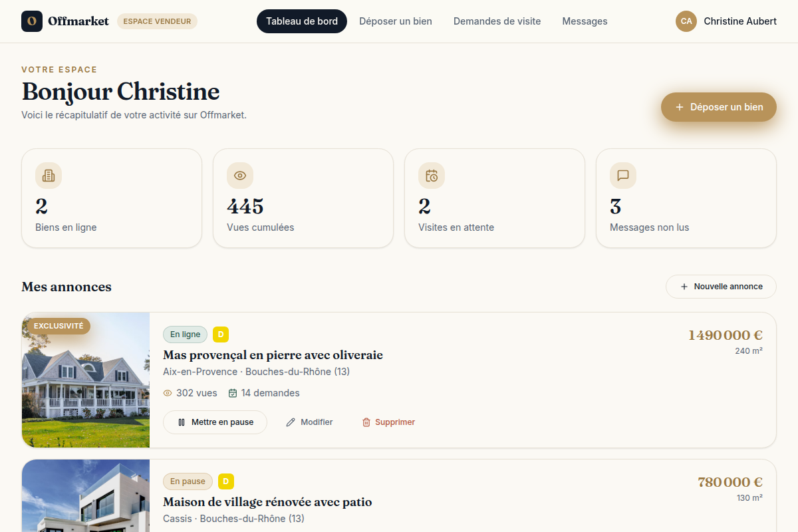The width and height of the screenshot is (798, 532).
Task: Open the 445 Vues cumulées stat card
Action: [x=303, y=198]
